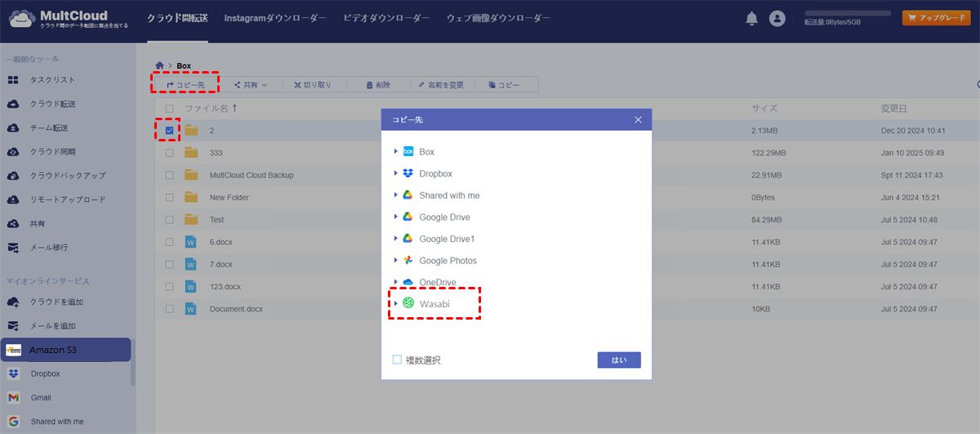Check the MultCloud Cloud Backup row checkbox
980x434 pixels.
(169, 175)
